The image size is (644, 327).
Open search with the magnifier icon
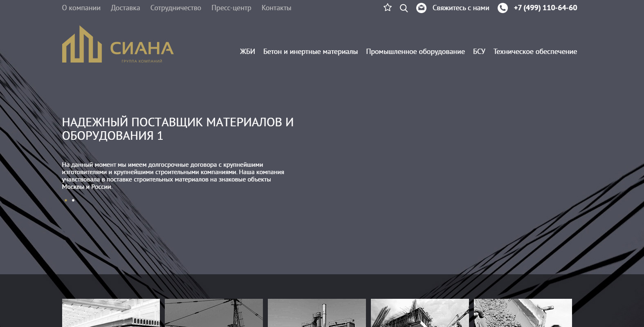click(x=404, y=8)
